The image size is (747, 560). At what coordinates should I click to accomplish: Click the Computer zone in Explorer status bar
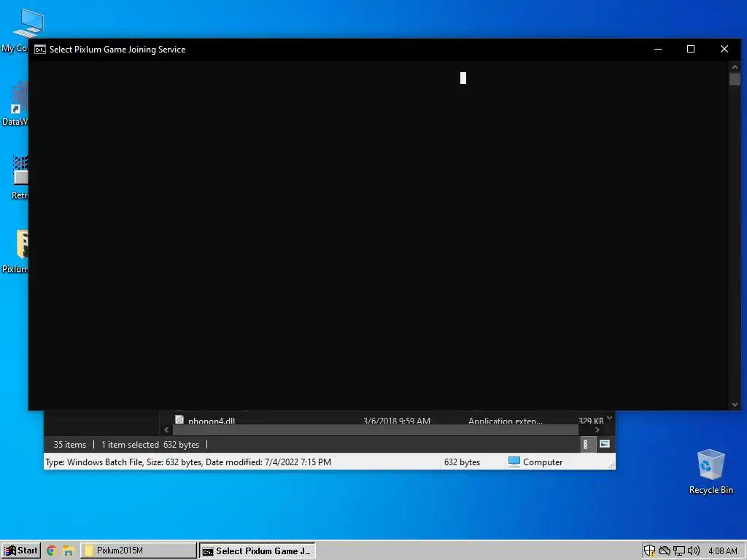[535, 462]
